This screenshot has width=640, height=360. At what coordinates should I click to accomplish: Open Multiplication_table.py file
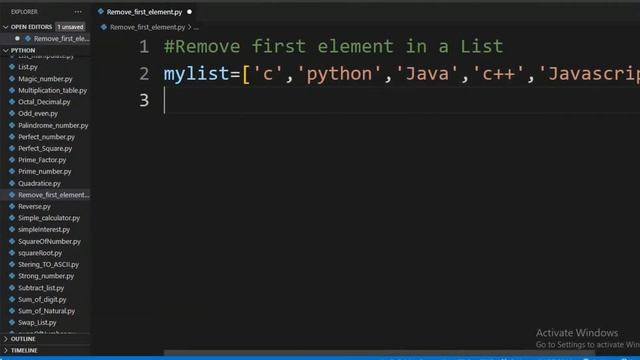pos(52,90)
